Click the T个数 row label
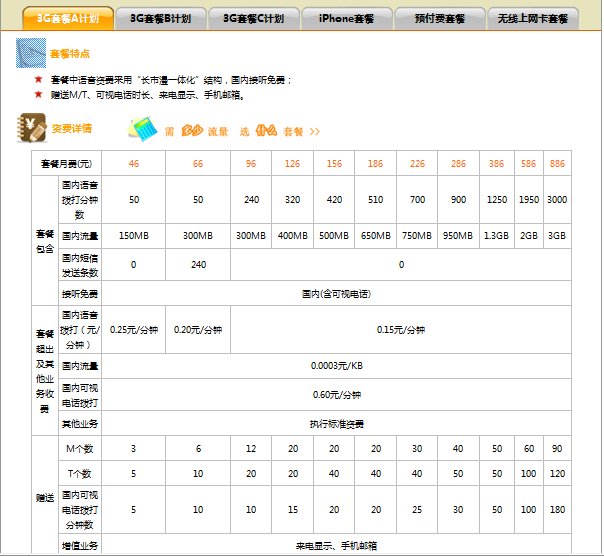 (x=80, y=473)
